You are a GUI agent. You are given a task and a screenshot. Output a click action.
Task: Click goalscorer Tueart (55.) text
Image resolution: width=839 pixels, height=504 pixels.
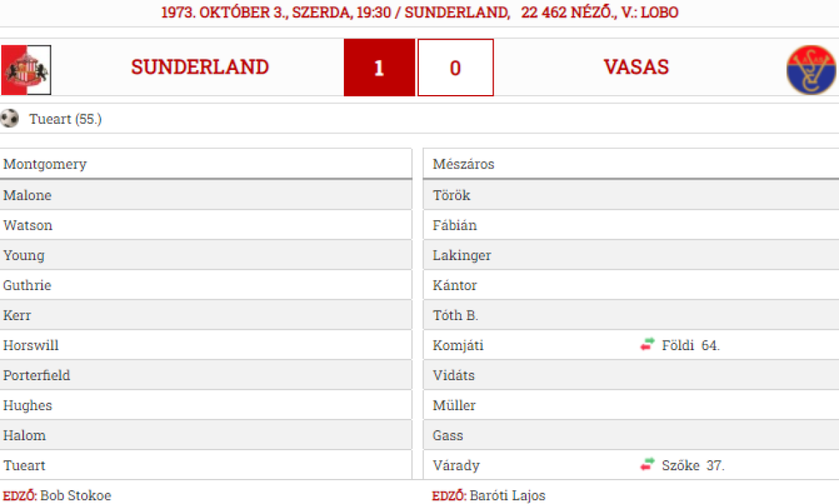pos(66,119)
